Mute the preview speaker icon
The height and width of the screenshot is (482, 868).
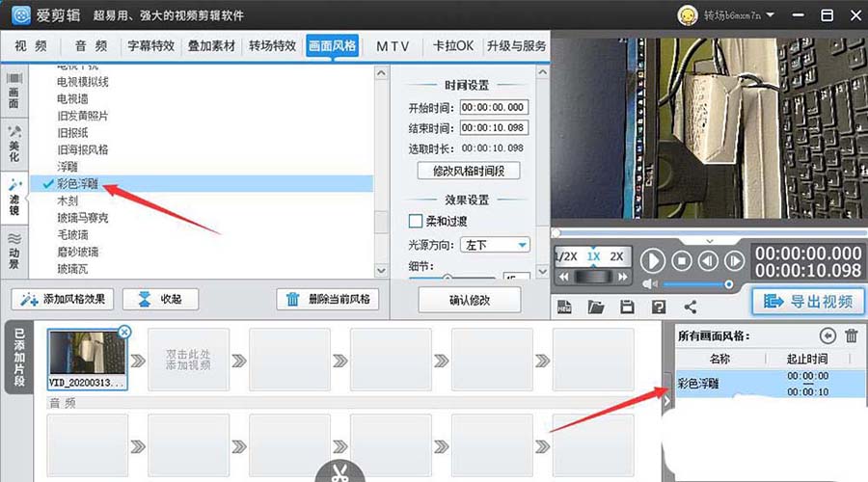pyautogui.click(x=649, y=284)
